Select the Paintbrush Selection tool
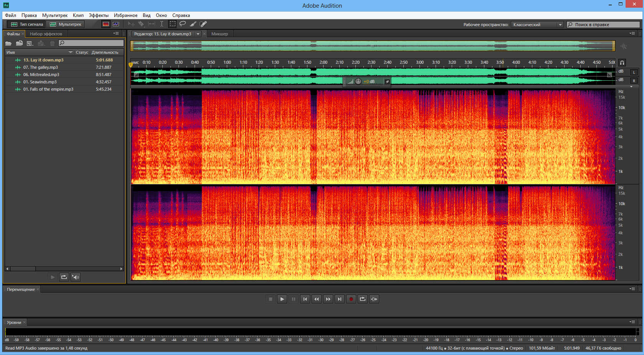 [193, 24]
